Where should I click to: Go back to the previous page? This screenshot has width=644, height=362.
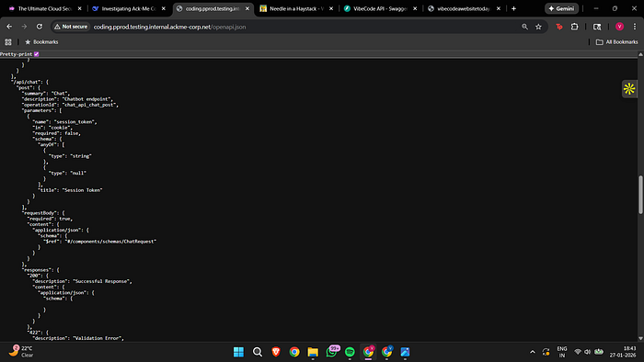coord(9,27)
